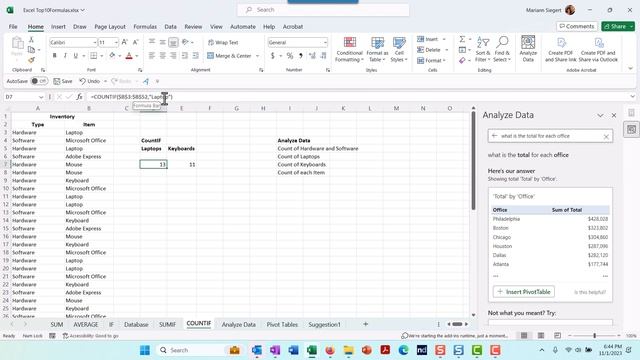Open the Analyze Data pane options chevron

click(x=600, y=116)
